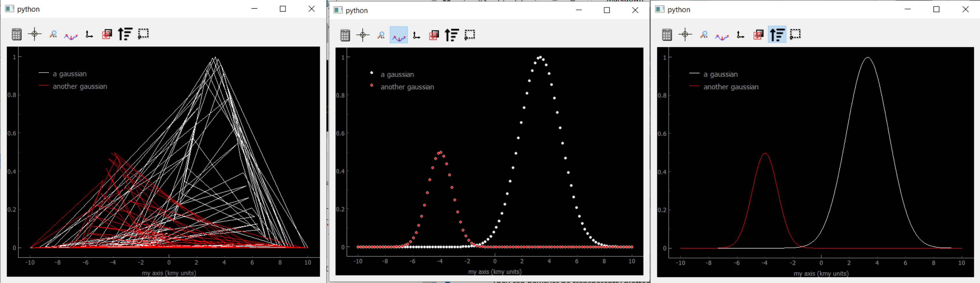Click 'a gaussian' legend label in left window
Screen dimensions: 980x283
click(70, 74)
